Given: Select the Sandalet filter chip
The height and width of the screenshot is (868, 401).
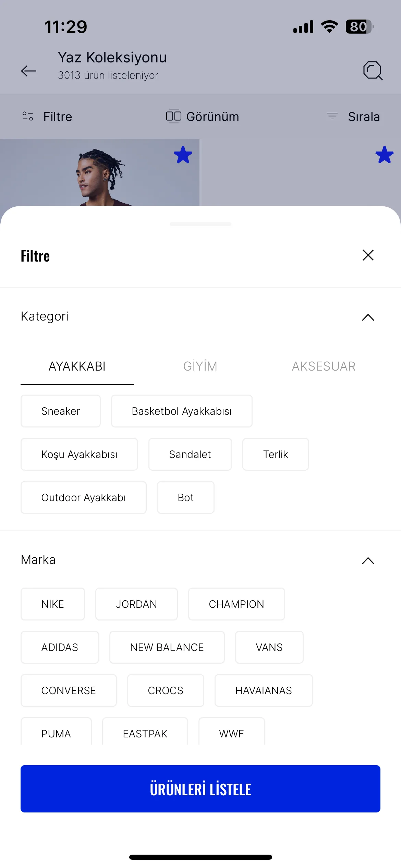Looking at the screenshot, I should pos(190,454).
